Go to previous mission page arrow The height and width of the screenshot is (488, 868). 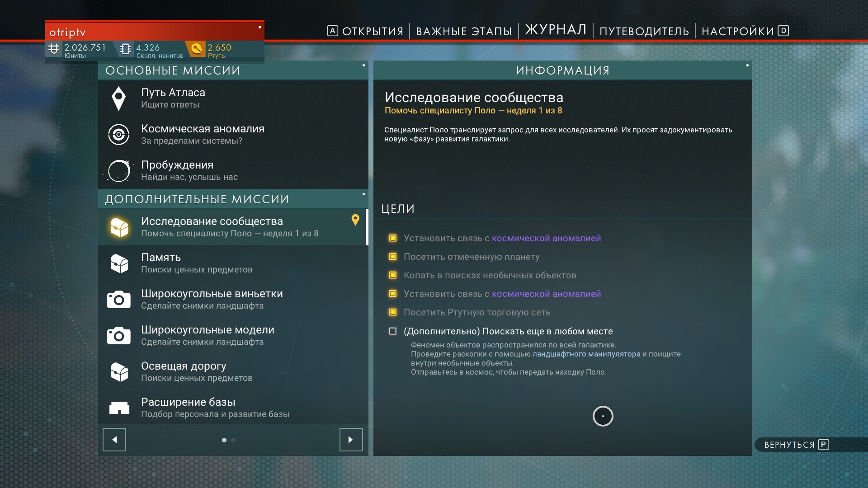(x=114, y=440)
